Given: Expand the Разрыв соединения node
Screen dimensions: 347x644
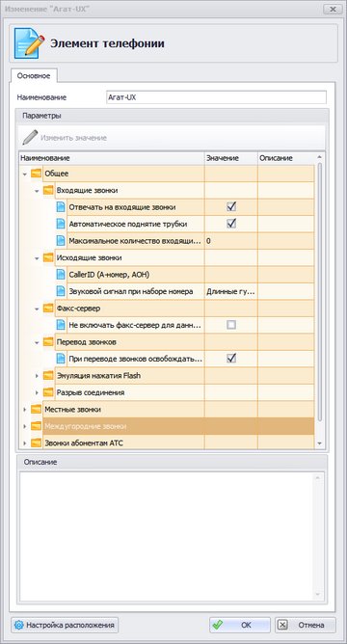Looking at the screenshot, I should click(x=37, y=392).
